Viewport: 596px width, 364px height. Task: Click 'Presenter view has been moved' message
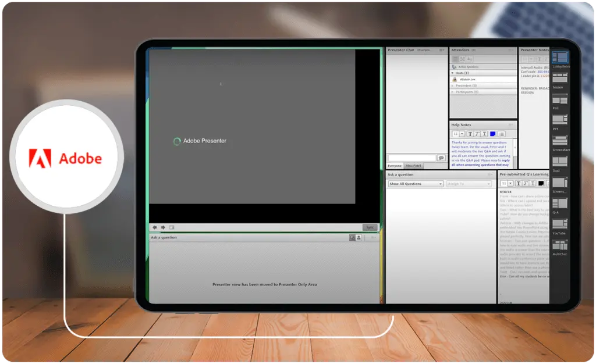[x=265, y=284]
